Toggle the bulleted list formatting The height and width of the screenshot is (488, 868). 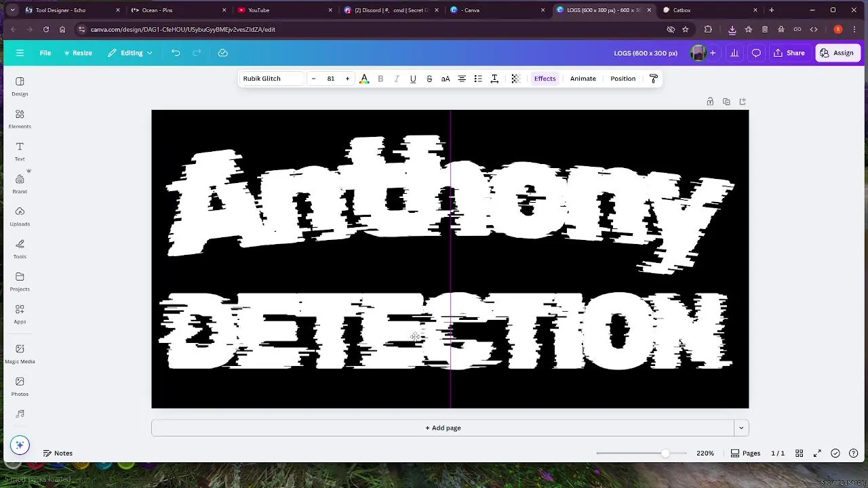pos(478,79)
